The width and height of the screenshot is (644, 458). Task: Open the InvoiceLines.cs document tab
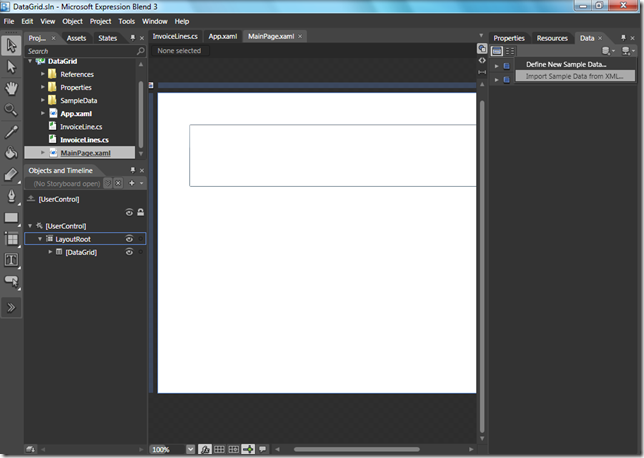175,37
